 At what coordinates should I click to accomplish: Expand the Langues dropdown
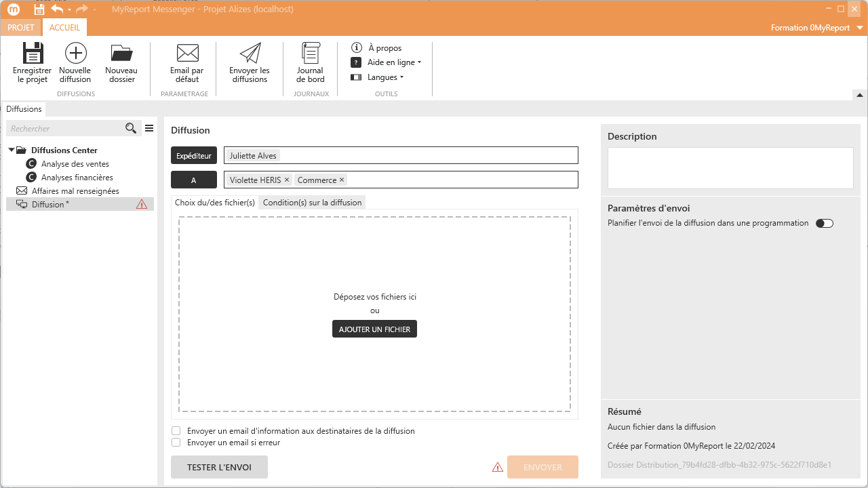coord(385,77)
